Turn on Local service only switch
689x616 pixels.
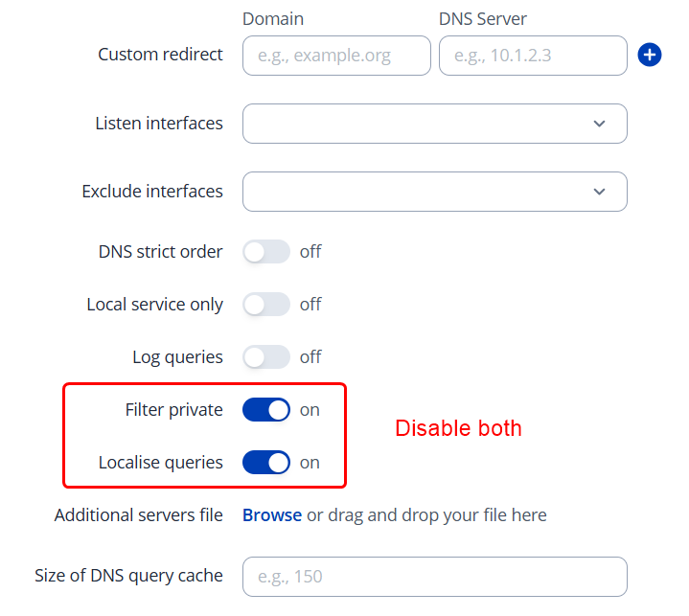pyautogui.click(x=266, y=305)
